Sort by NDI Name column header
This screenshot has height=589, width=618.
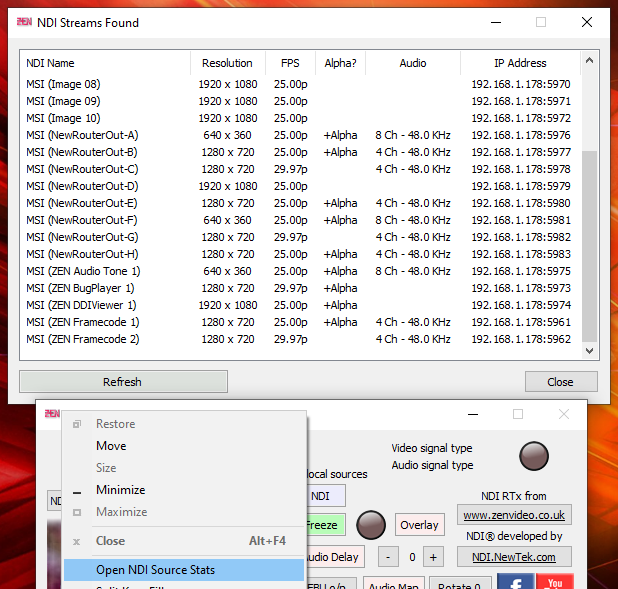click(105, 63)
